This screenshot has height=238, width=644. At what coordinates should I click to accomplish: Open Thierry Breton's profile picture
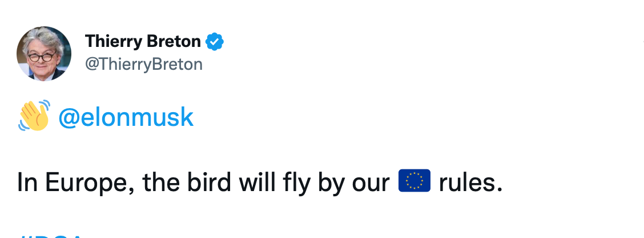click(x=44, y=54)
